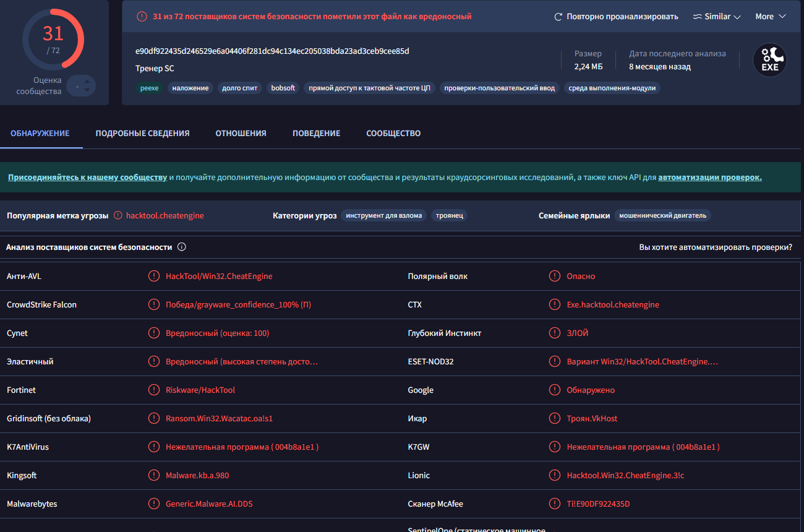
Task: Select the наложение tag
Action: (x=190, y=88)
